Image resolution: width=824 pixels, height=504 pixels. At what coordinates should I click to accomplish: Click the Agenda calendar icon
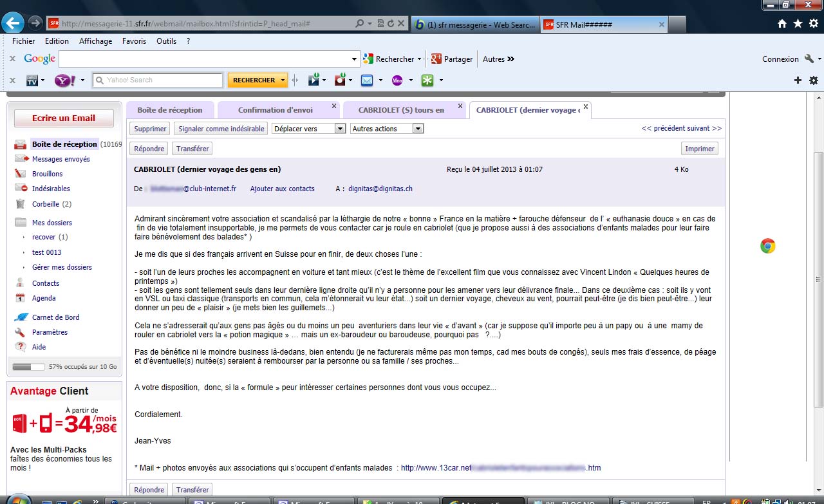[x=20, y=298]
